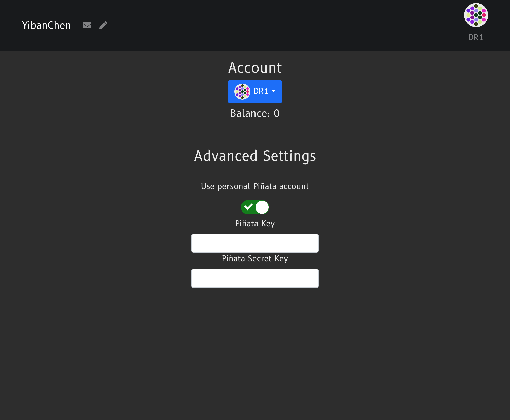Click the Advanced Settings heading

pyautogui.click(x=255, y=156)
